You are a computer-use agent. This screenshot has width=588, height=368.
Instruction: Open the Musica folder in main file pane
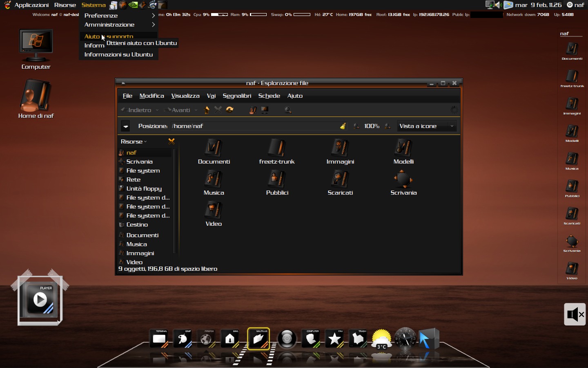[x=214, y=183]
